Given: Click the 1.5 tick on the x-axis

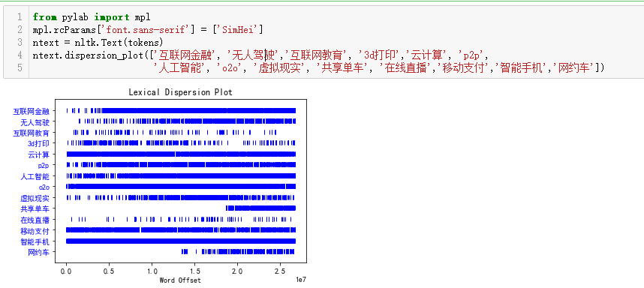Looking at the screenshot, I should pos(194,271).
